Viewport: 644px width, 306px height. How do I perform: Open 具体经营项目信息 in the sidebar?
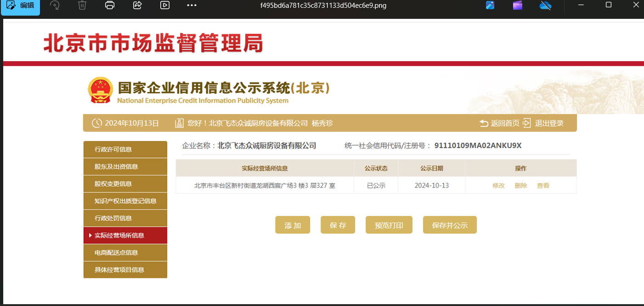coord(125,270)
